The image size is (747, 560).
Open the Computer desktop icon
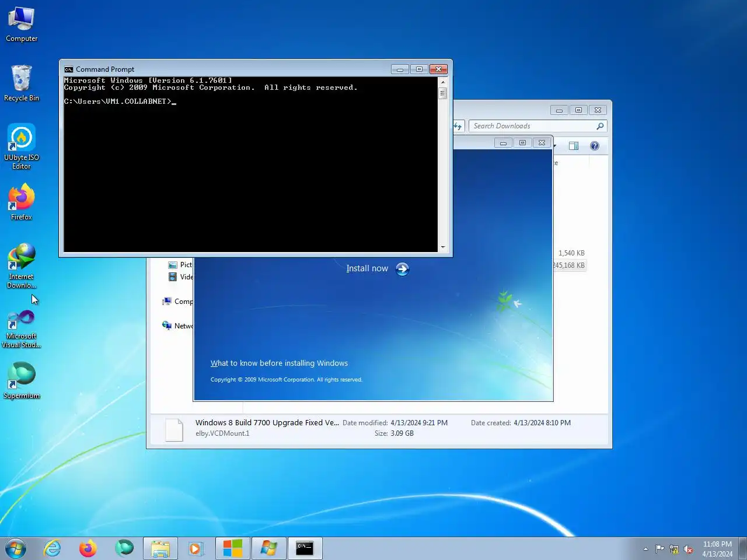(22, 24)
